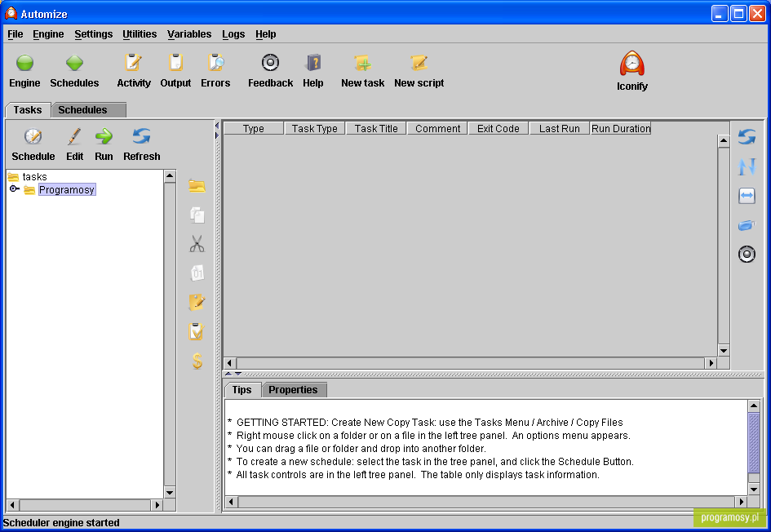771x532 pixels.
Task: Click the Task Title column header
Action: (376, 128)
